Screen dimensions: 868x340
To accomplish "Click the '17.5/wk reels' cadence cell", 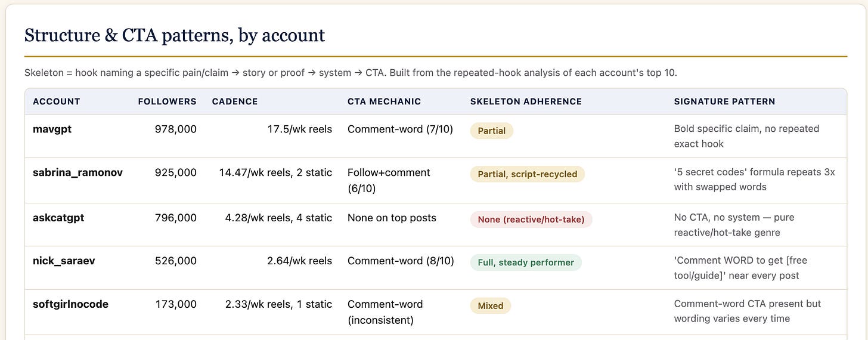I will [300, 129].
